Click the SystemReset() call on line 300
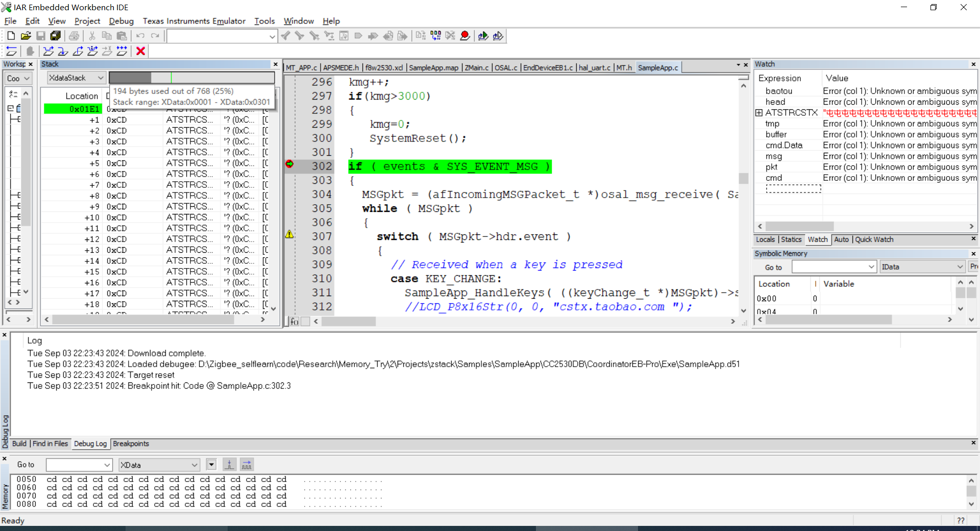This screenshot has width=980, height=531. [x=418, y=138]
